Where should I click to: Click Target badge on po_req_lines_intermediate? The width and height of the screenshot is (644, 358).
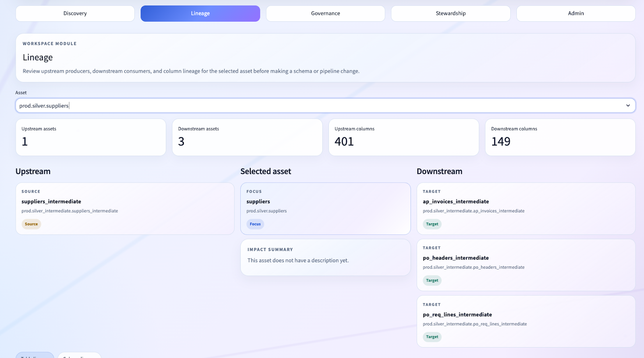(432, 337)
